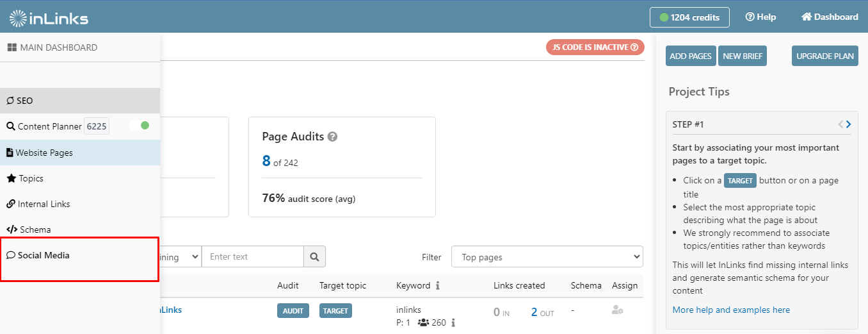868x334 pixels.
Task: Toggle the Content Planner switch
Action: 140,126
